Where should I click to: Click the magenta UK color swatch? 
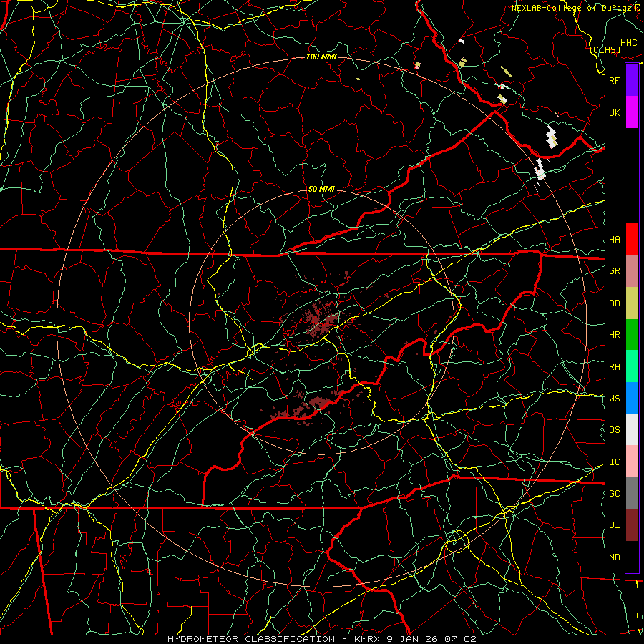(632, 112)
